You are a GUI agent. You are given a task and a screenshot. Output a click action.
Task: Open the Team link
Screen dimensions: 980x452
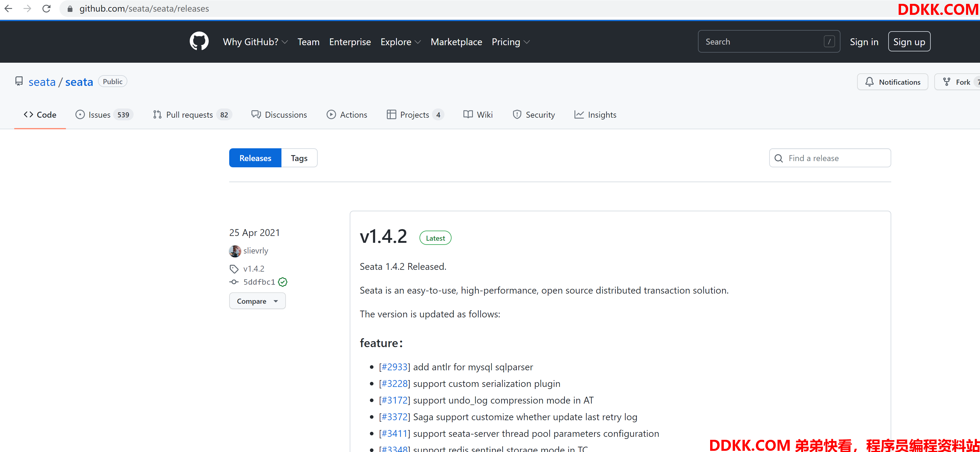pos(308,42)
